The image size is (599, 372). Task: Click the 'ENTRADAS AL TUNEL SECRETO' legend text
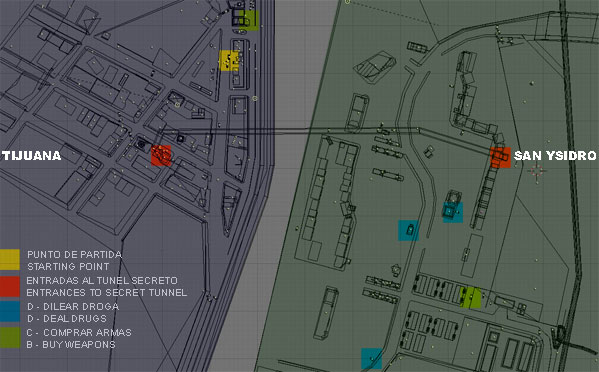[102, 280]
